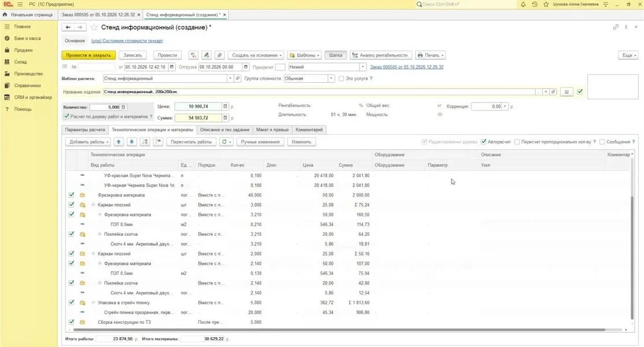Open the priority Низкий dropdown
The height and width of the screenshot is (347, 644).
point(362,67)
